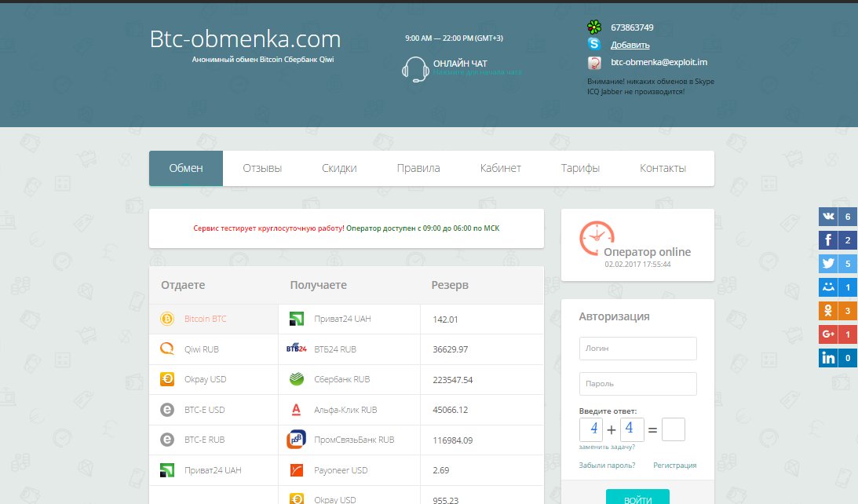Click the Оператор online clock icon
This screenshot has height=504, width=858.
[x=597, y=238]
